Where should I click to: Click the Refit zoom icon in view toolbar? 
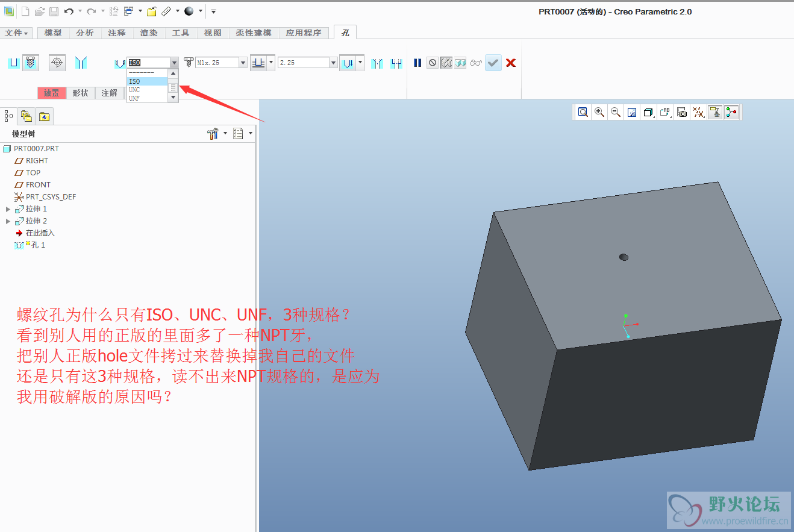click(x=583, y=112)
